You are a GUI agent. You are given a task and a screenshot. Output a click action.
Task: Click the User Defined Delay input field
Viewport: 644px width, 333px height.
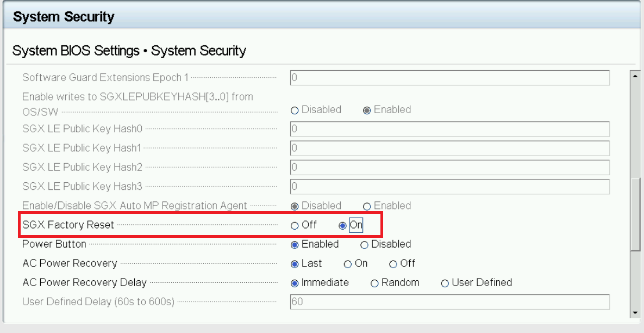click(450, 301)
